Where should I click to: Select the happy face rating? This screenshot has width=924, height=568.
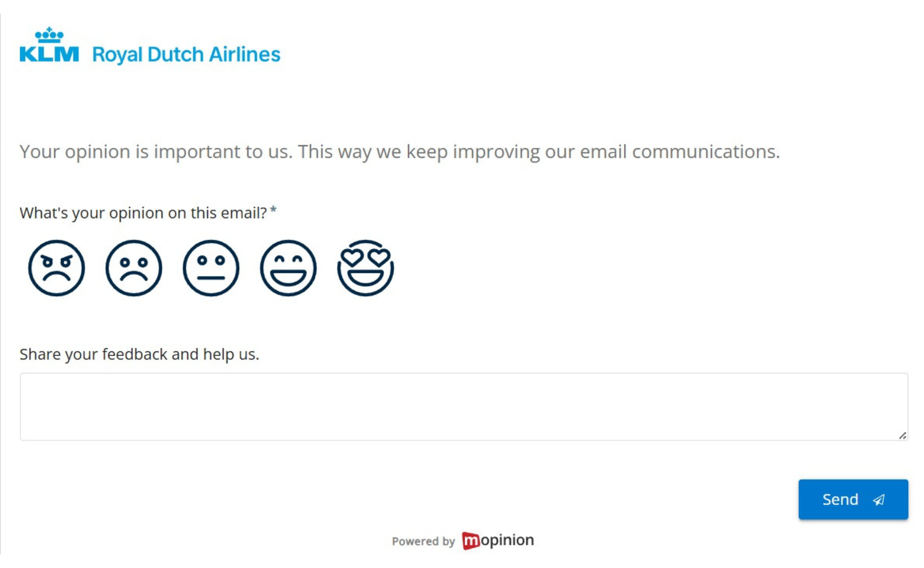click(x=288, y=268)
